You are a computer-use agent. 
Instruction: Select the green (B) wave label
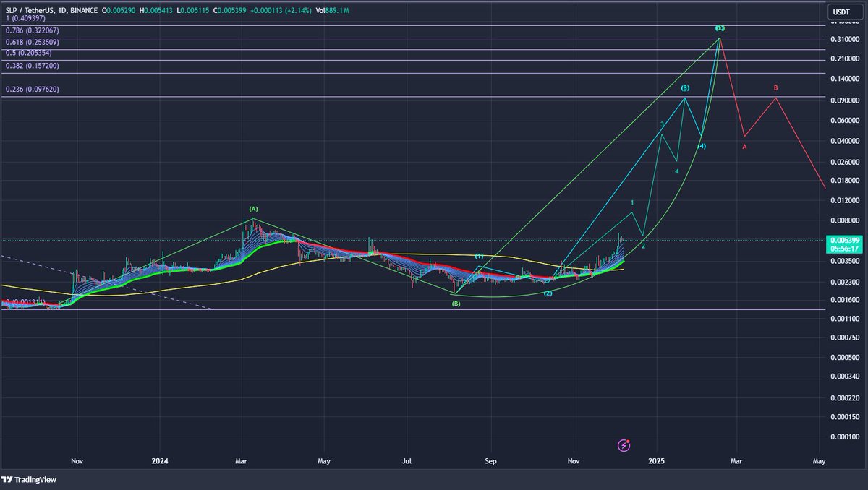(456, 304)
